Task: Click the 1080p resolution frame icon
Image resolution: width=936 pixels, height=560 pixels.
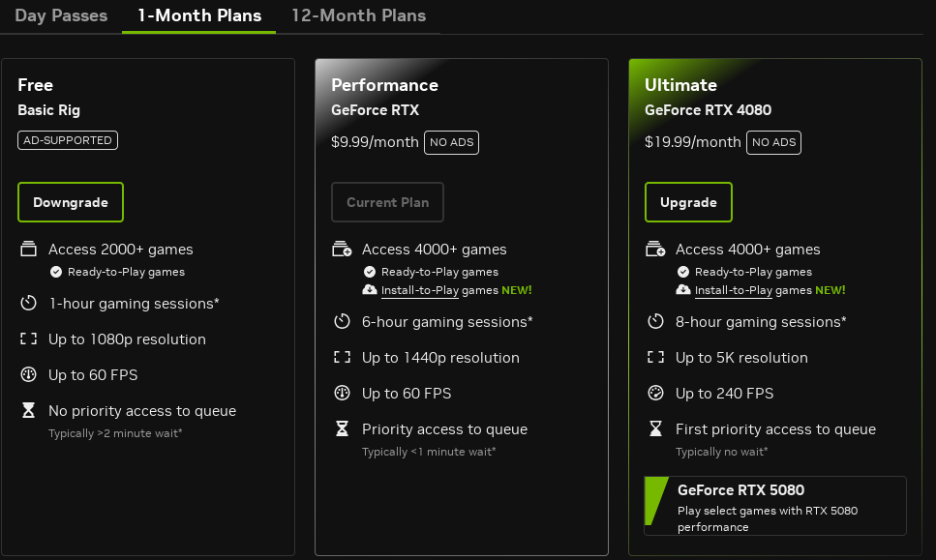Action: [x=28, y=339]
